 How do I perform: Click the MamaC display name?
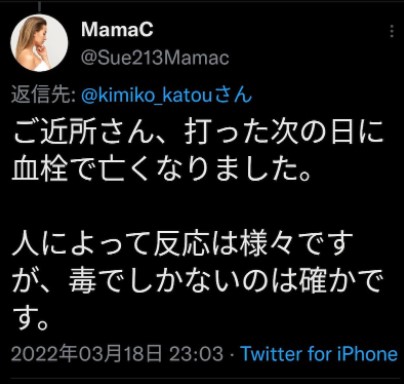point(117,30)
